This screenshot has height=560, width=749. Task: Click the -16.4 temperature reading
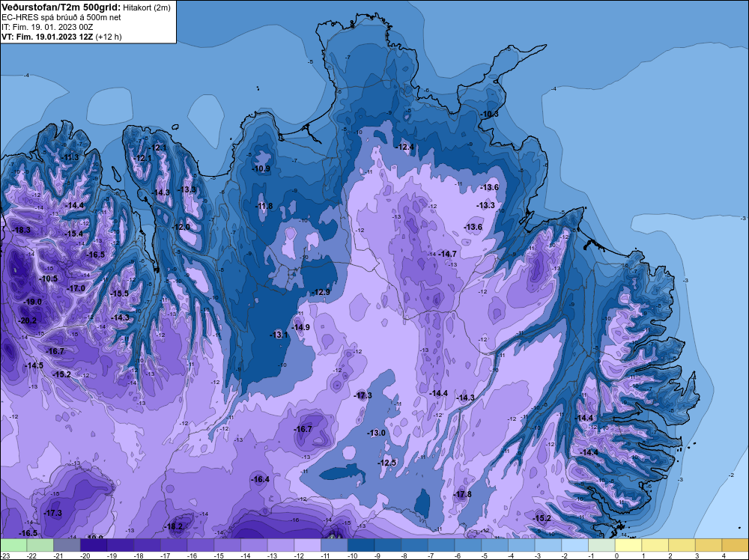[x=261, y=479]
